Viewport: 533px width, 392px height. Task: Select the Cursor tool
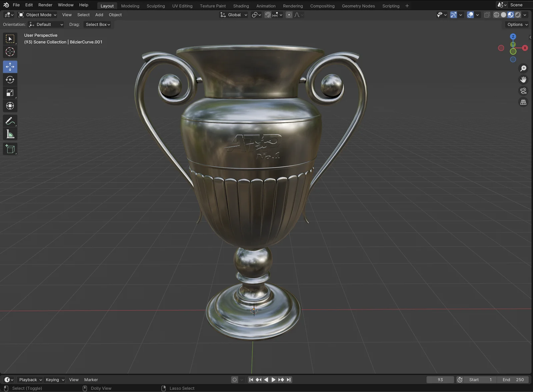[10, 52]
